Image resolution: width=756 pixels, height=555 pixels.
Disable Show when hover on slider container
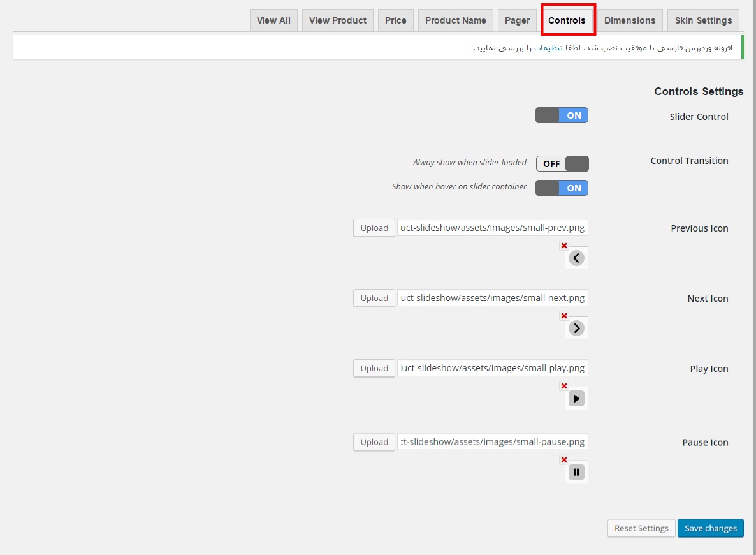562,188
